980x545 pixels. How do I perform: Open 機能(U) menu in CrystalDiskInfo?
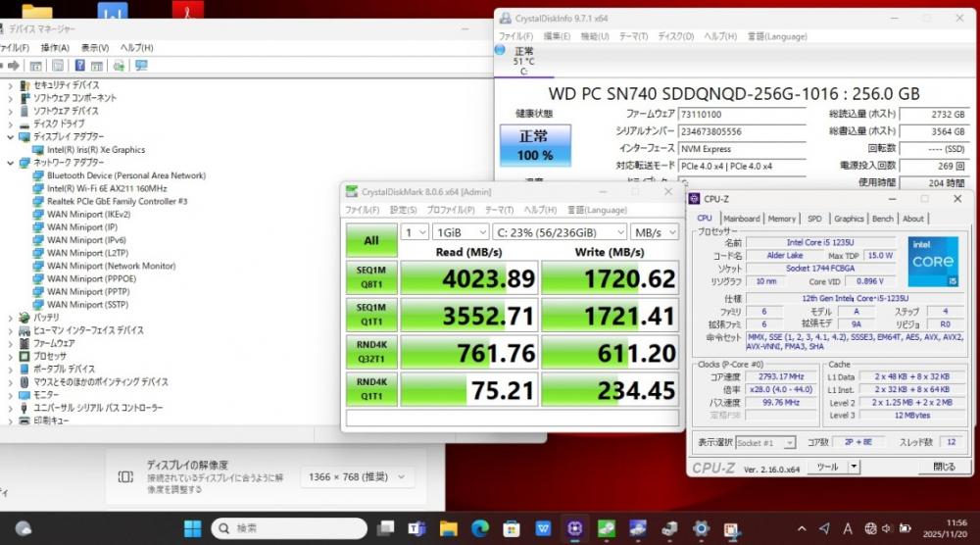[x=595, y=36]
